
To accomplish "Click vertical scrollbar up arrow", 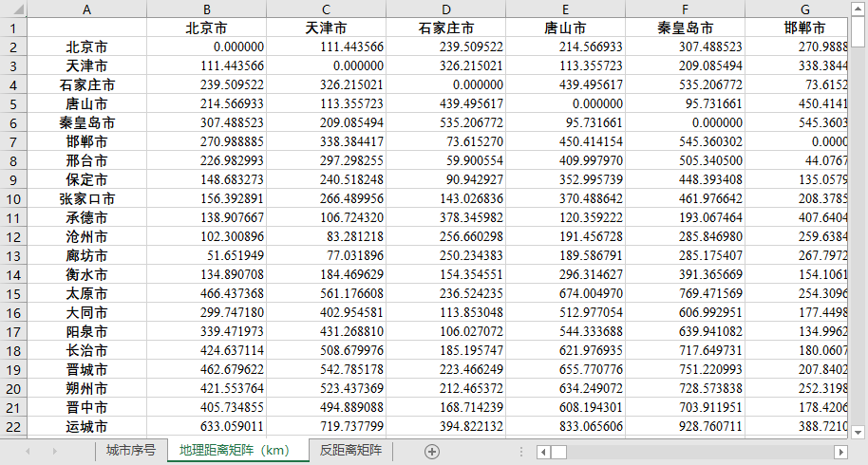I will (858, 9).
